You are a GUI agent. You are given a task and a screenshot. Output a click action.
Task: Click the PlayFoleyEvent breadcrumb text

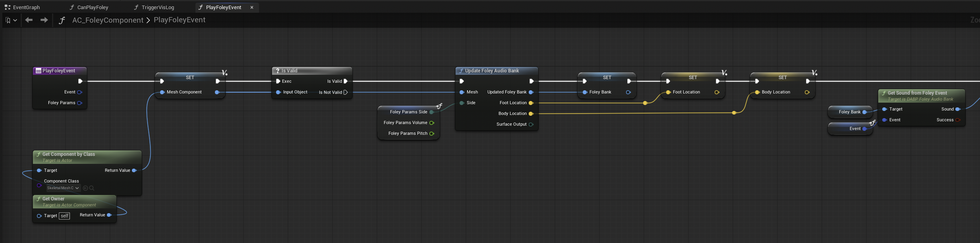point(180,20)
